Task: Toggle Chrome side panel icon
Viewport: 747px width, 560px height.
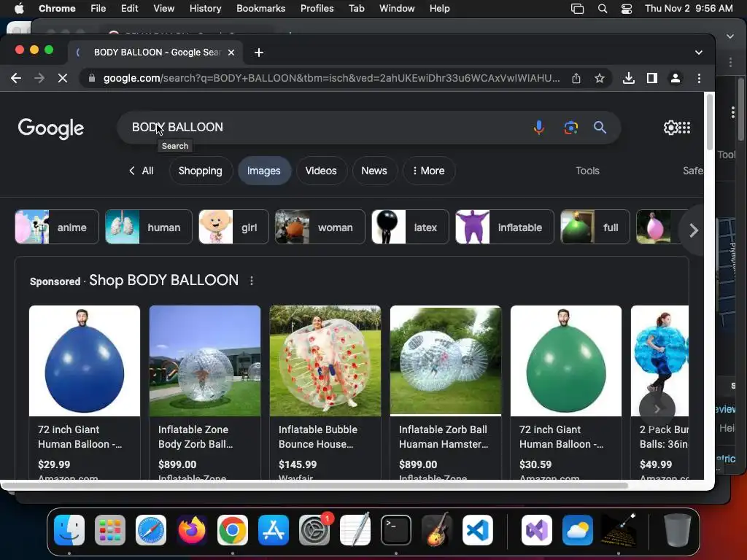Action: (x=651, y=78)
